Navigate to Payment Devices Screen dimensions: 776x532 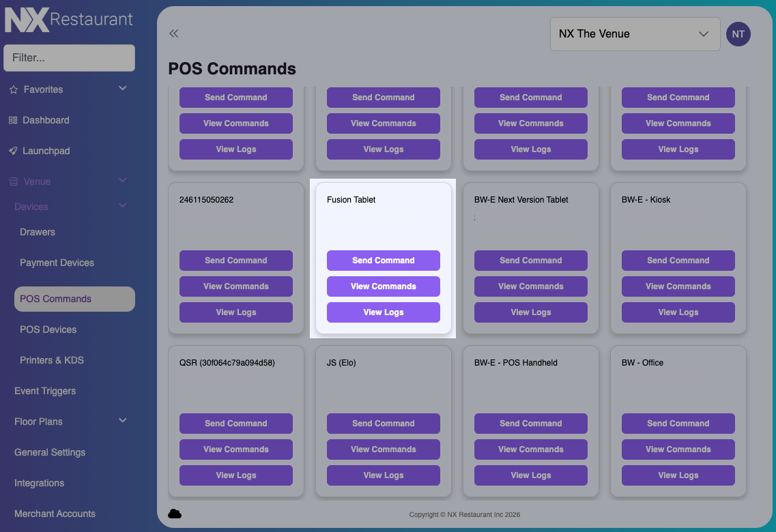click(57, 263)
